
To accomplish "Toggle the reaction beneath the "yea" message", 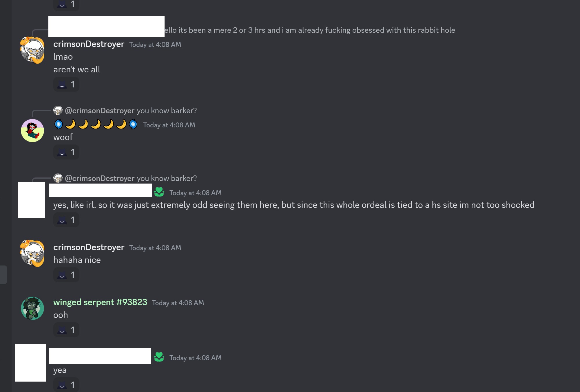I will click(66, 385).
